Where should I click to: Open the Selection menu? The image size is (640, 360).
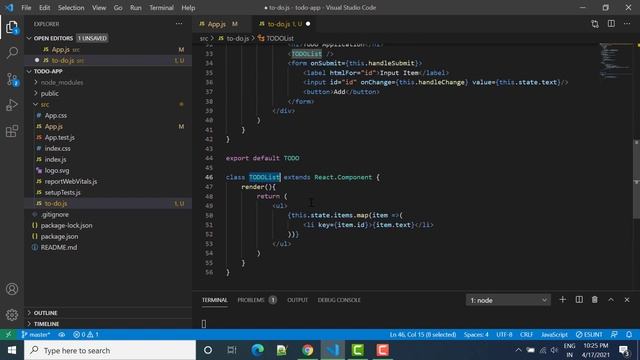pos(71,7)
